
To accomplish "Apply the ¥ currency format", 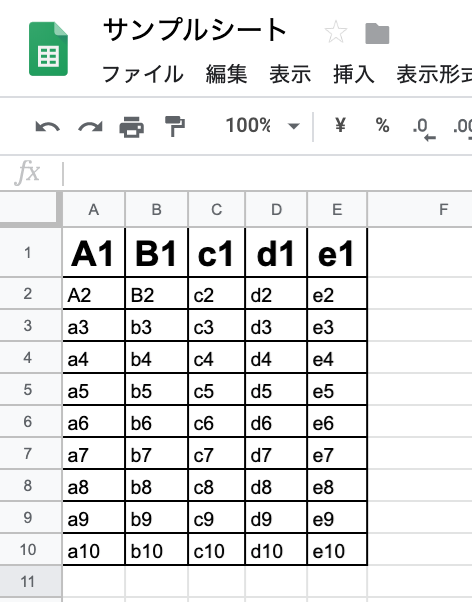I will pos(340,125).
